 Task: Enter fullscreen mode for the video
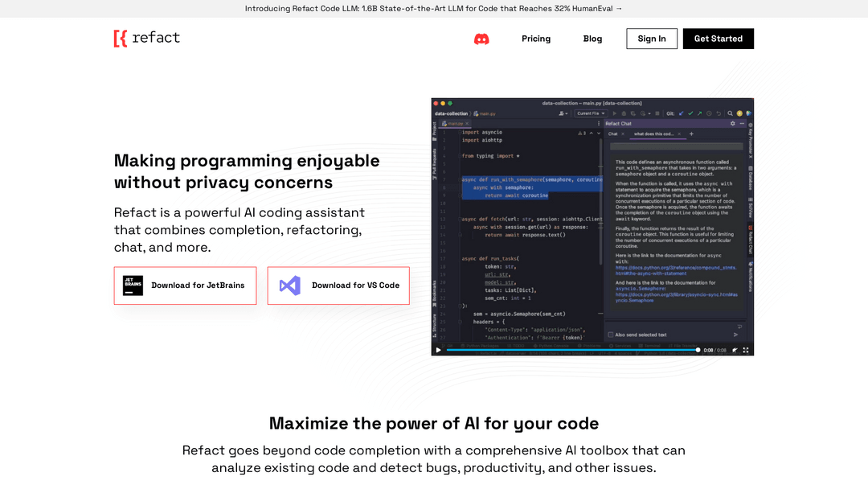tap(746, 350)
